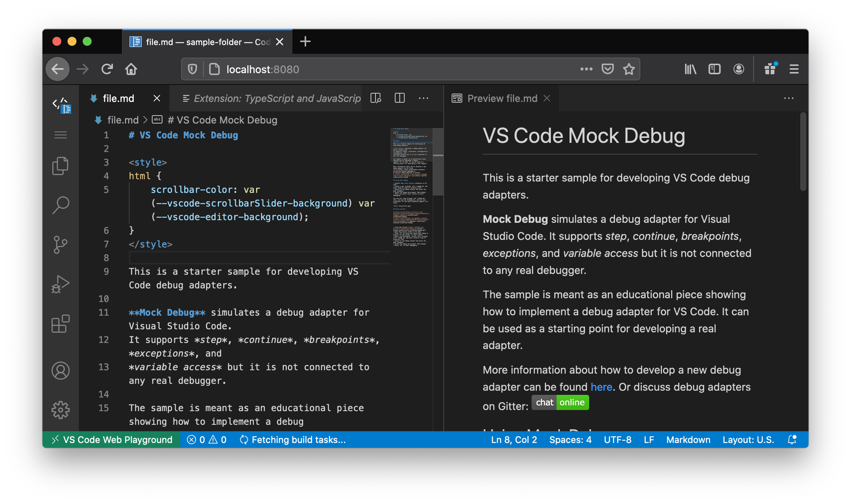
Task: Open the Search view icon
Action: (60, 205)
